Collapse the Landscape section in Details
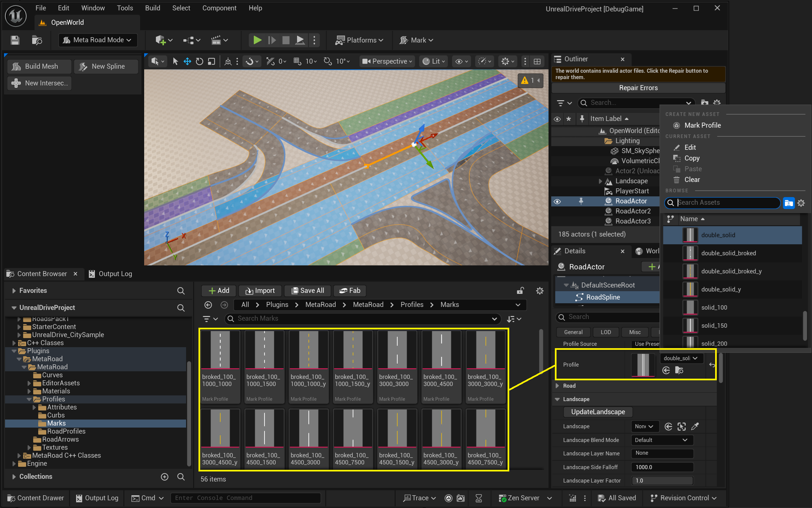812x508 pixels. click(x=557, y=399)
